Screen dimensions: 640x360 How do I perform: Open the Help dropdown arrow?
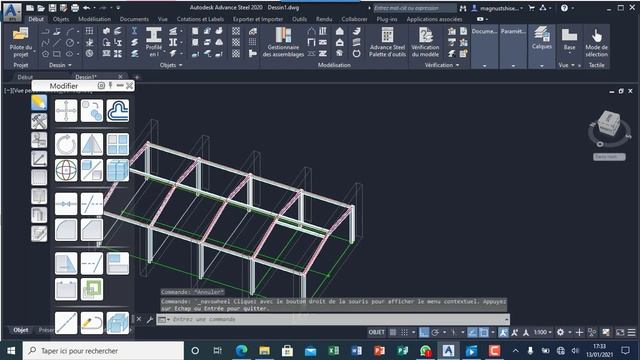click(x=573, y=8)
